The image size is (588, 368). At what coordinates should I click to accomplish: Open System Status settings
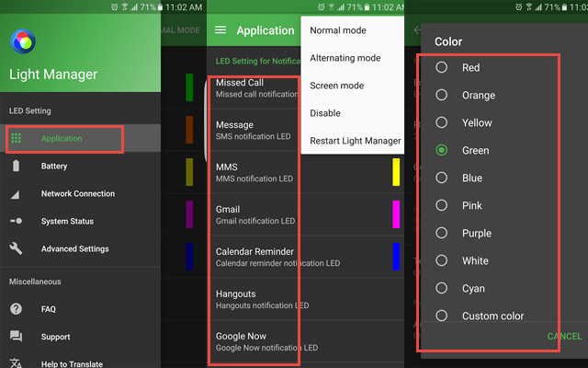pyautogui.click(x=80, y=221)
